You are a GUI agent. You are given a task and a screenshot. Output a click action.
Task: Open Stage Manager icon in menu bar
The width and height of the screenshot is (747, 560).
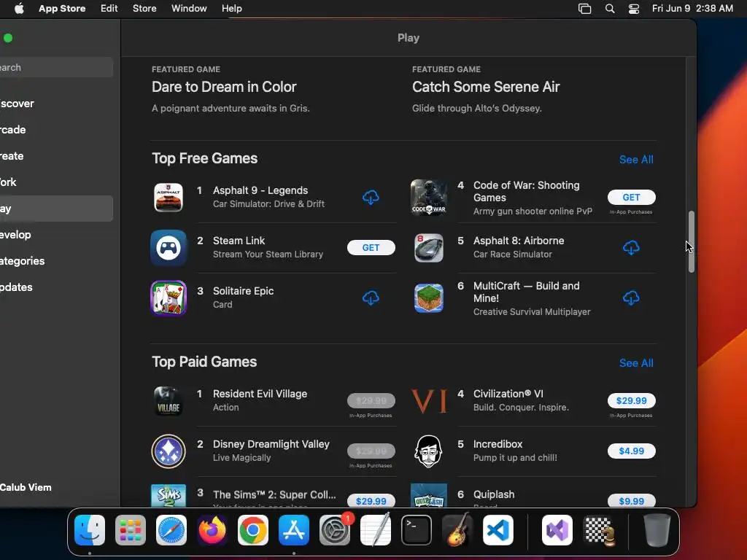click(584, 9)
